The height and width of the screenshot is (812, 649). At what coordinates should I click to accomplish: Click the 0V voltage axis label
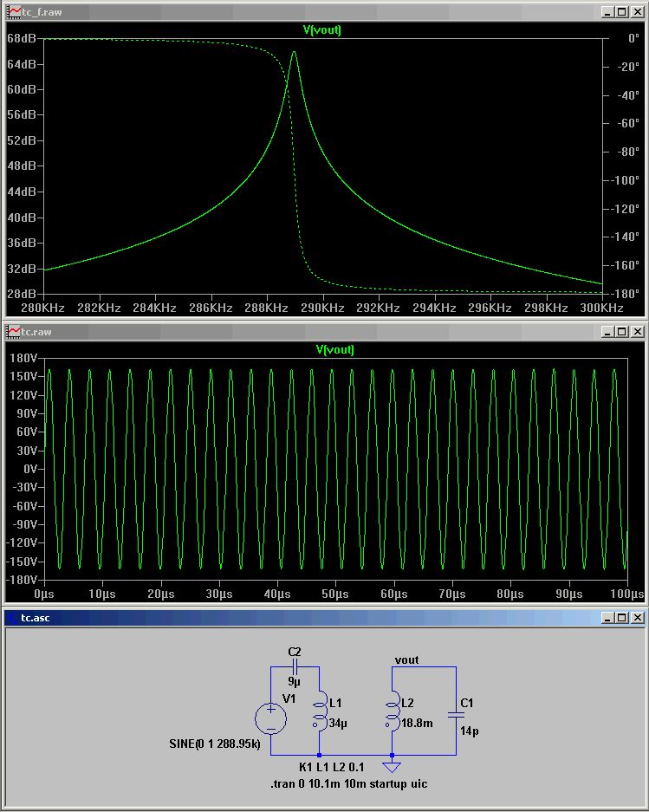coord(30,469)
